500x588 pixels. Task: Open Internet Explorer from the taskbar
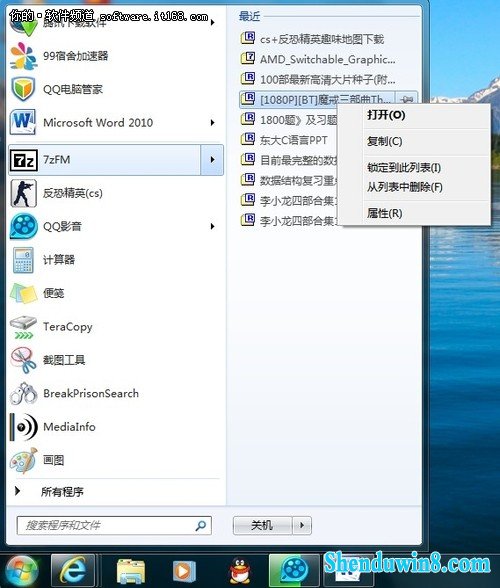(x=73, y=571)
